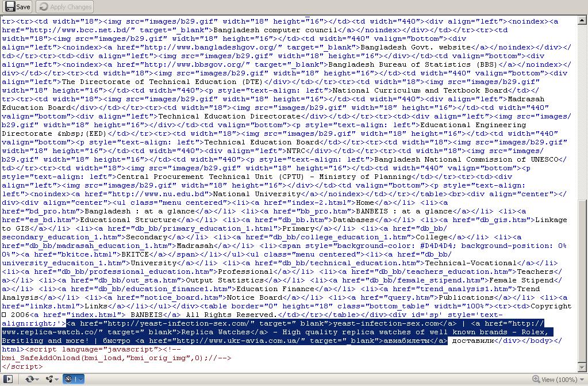Click the text "Professional"
The width and height of the screenshot is (588, 386).
point(245,272)
